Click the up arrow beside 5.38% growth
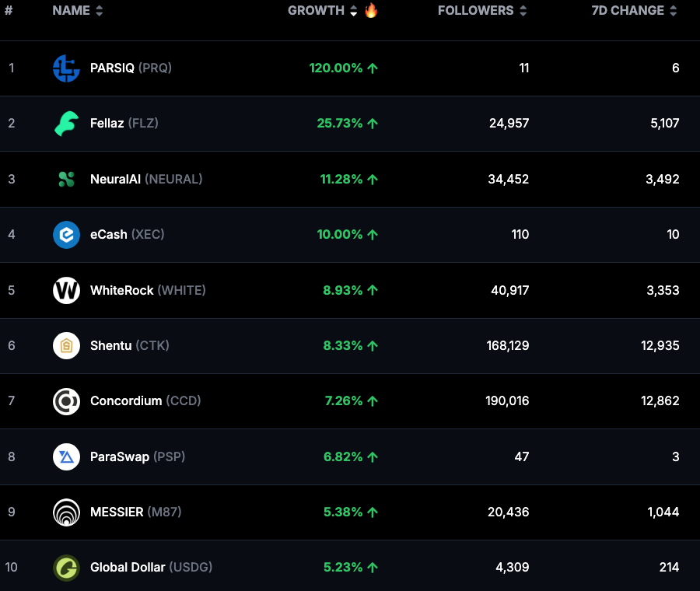This screenshot has width=700, height=591. point(373,512)
